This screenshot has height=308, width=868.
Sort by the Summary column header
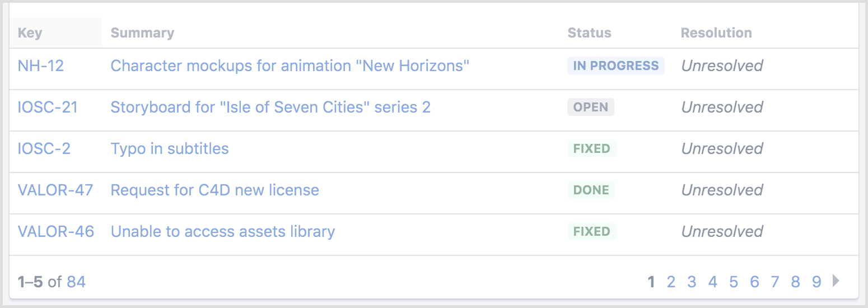[x=142, y=33]
